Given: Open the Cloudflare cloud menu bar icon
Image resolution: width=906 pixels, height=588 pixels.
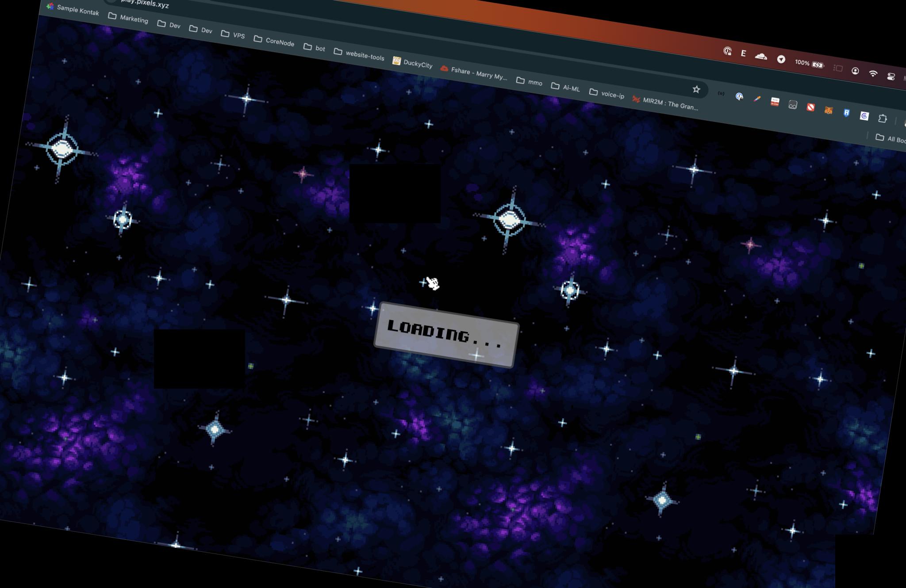Looking at the screenshot, I should (761, 57).
